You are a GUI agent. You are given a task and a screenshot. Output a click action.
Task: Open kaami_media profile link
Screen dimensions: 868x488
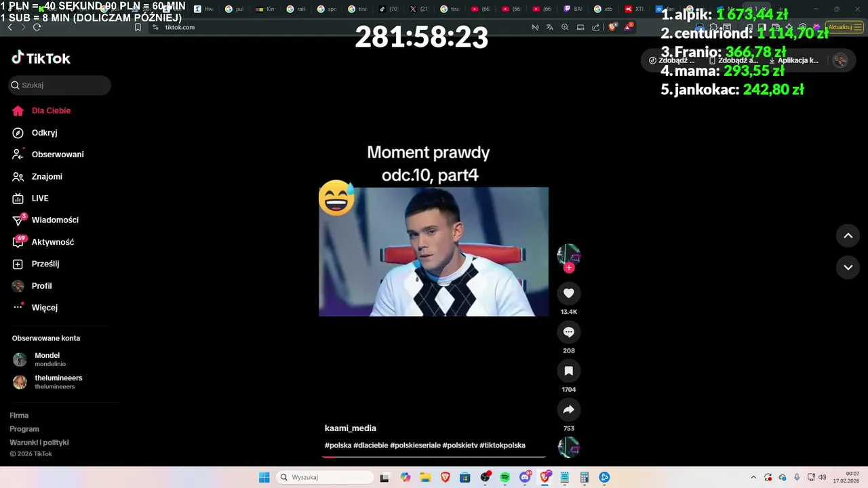[x=351, y=428]
